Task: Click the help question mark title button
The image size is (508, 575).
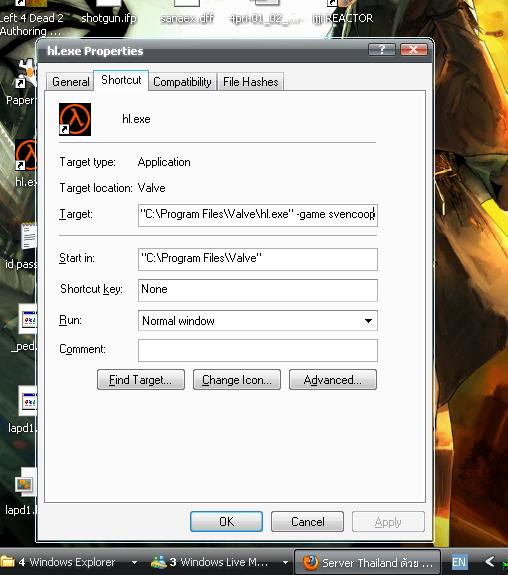Action: pos(382,50)
